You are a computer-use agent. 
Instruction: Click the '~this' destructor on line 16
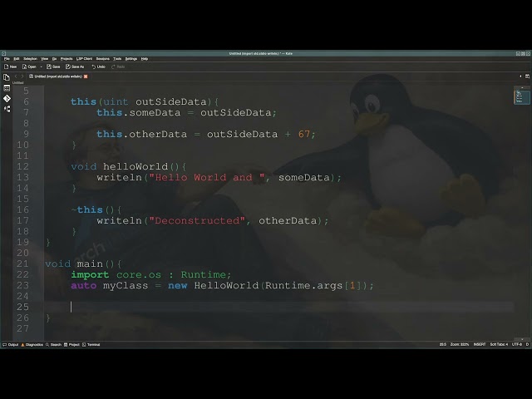tap(86, 209)
